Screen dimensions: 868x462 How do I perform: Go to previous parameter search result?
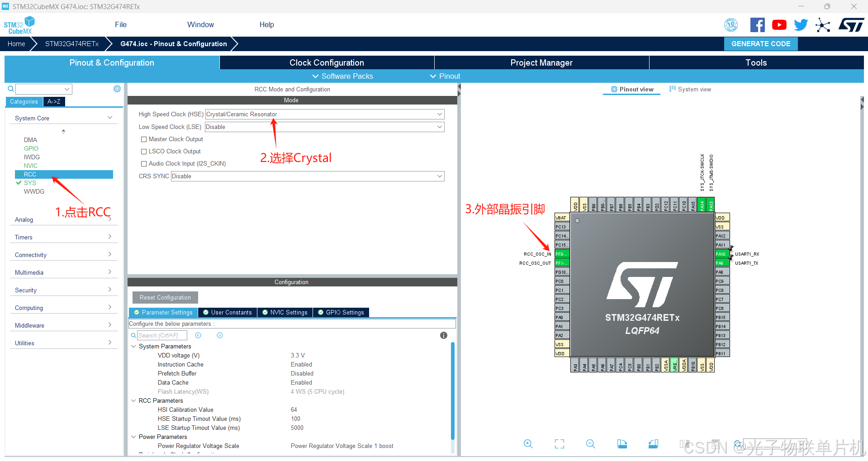point(198,335)
